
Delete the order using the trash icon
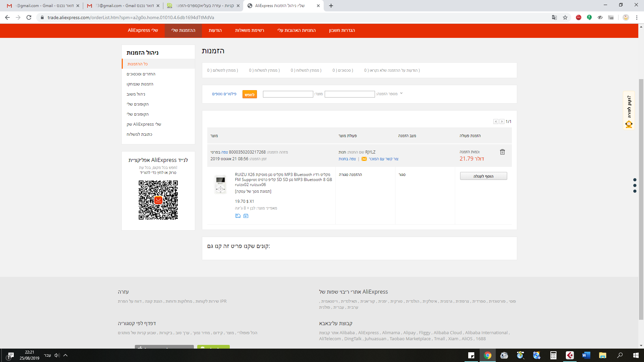click(502, 152)
